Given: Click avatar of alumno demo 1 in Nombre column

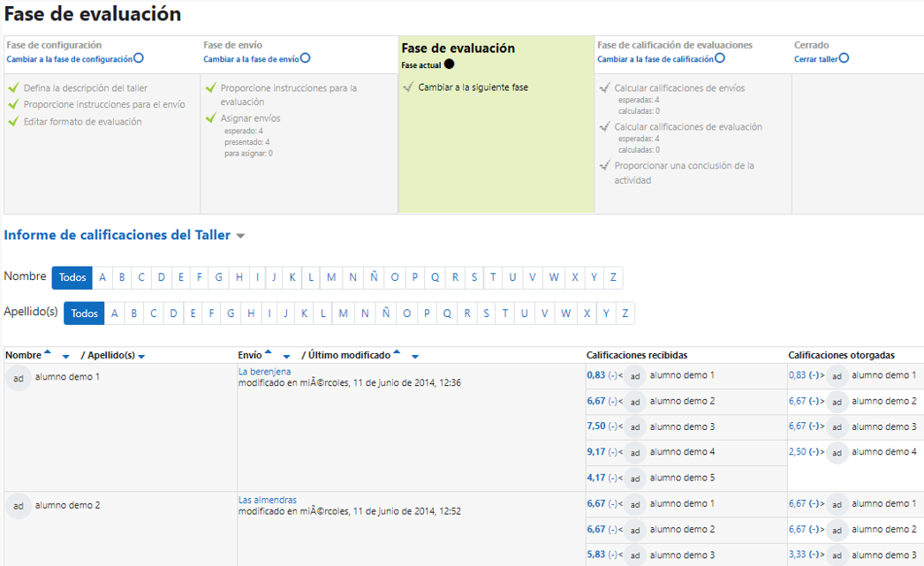Looking at the screenshot, I should [x=18, y=378].
